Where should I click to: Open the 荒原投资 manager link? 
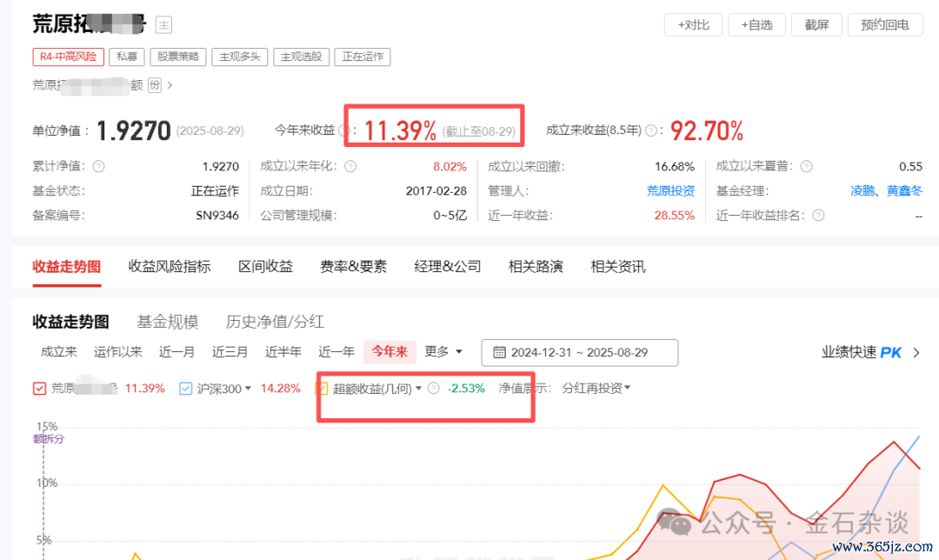[x=670, y=191]
